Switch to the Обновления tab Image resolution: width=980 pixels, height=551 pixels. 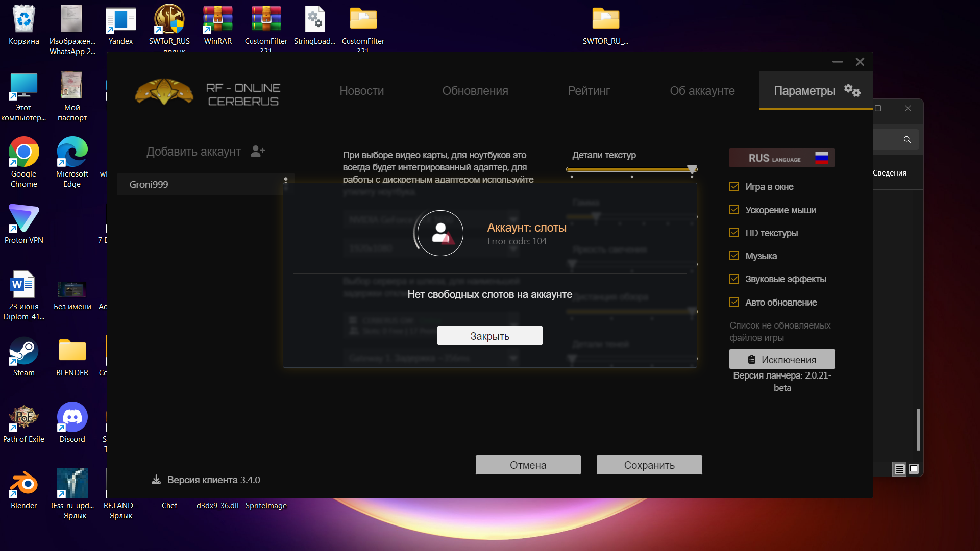coord(475,91)
